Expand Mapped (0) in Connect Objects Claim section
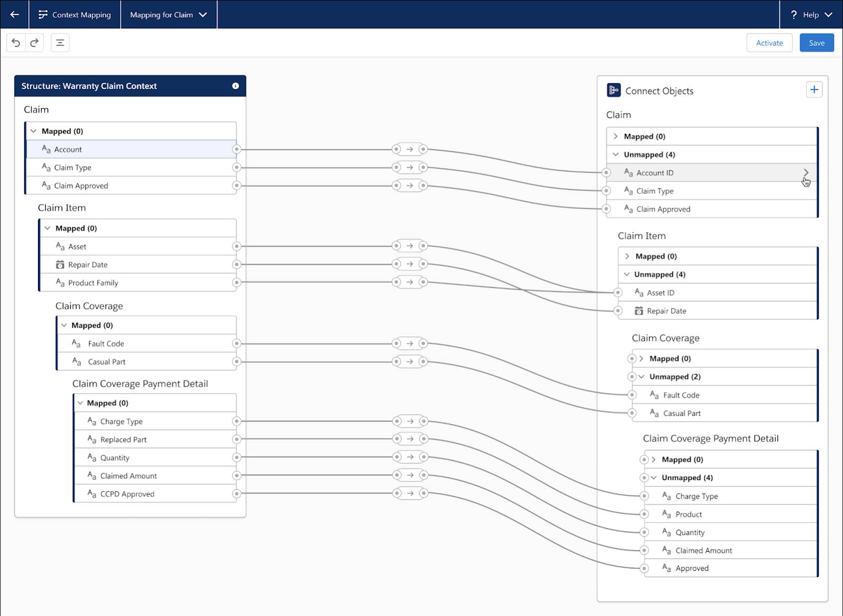This screenshot has height=616, width=843. 615,136
